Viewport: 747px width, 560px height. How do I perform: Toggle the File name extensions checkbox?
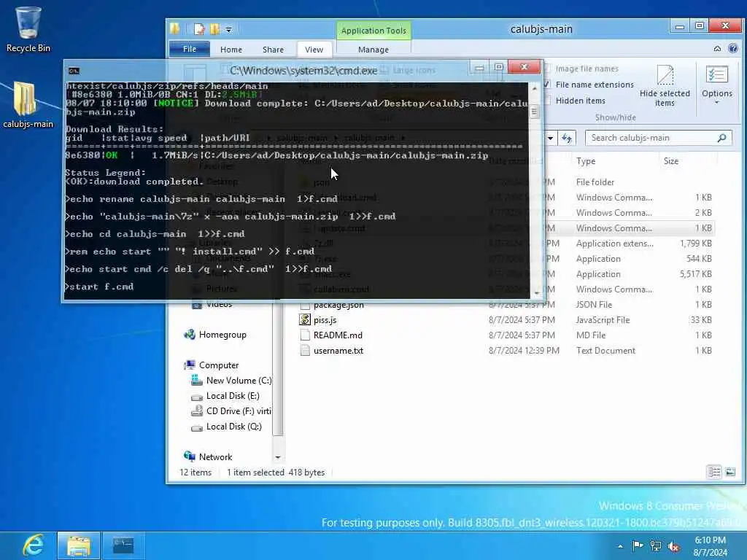(x=547, y=85)
